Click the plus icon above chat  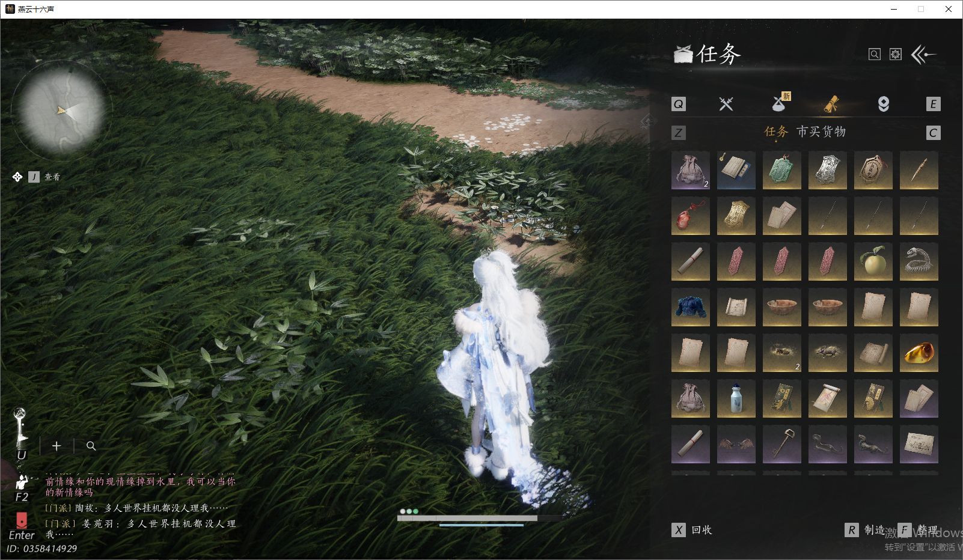[57, 446]
